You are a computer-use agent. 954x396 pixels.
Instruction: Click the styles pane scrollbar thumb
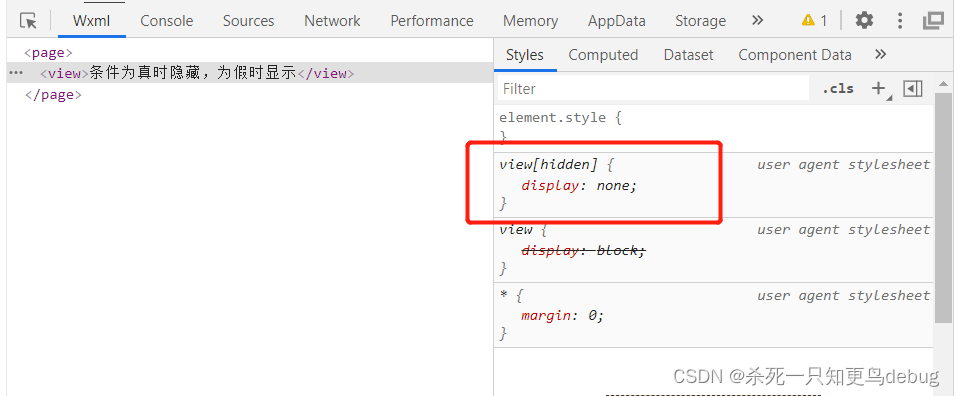943,208
